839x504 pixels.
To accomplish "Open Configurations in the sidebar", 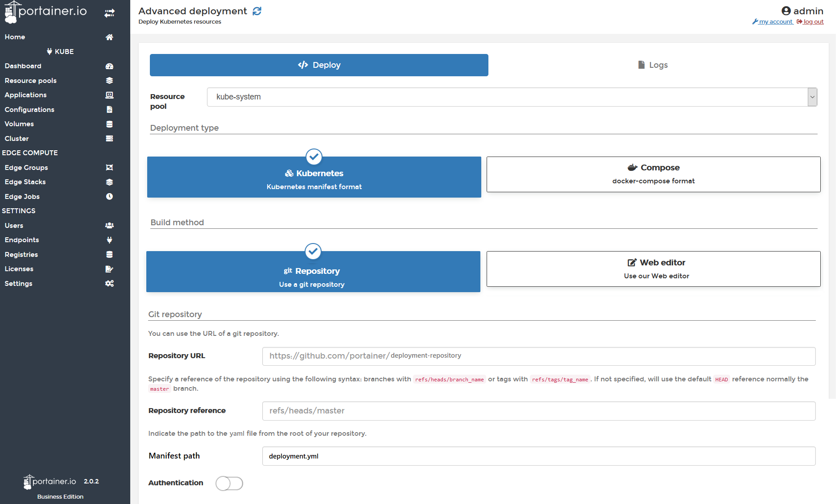I will (29, 110).
